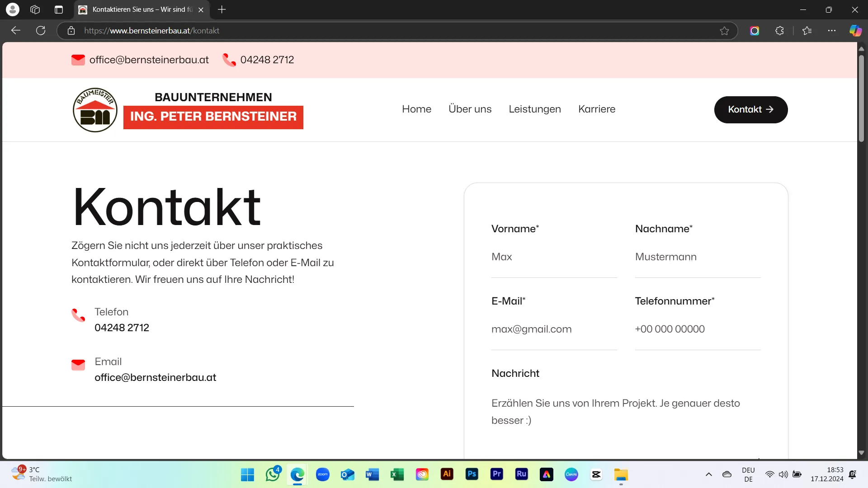Reload the page with refresh icon

pos(41,31)
